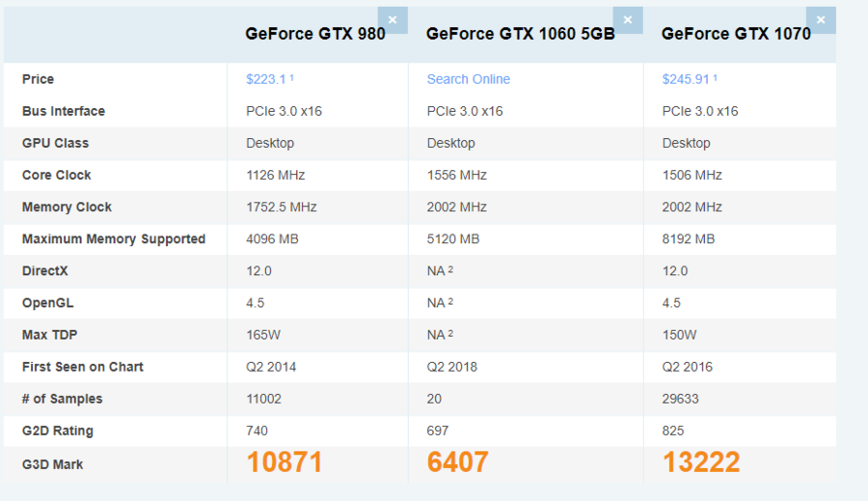Click the Price row label
This screenshot has height=501, width=868.
coord(39,79)
